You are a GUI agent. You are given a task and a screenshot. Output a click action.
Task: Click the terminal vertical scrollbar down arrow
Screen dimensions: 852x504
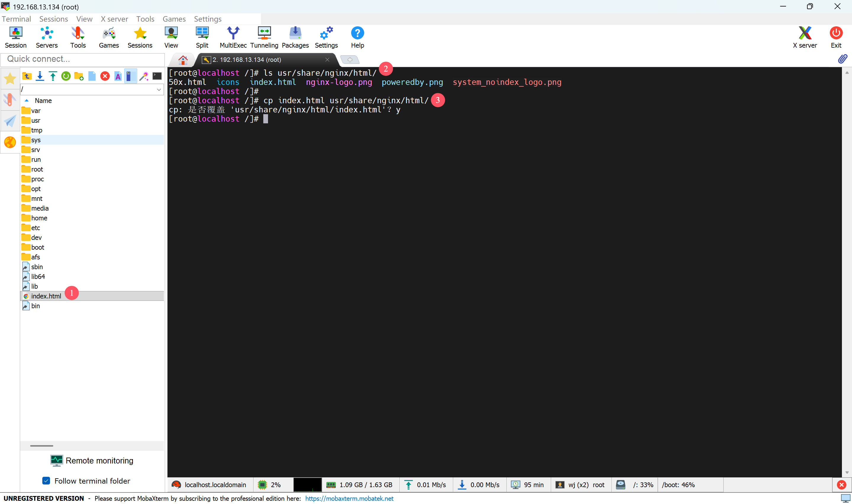click(x=847, y=472)
